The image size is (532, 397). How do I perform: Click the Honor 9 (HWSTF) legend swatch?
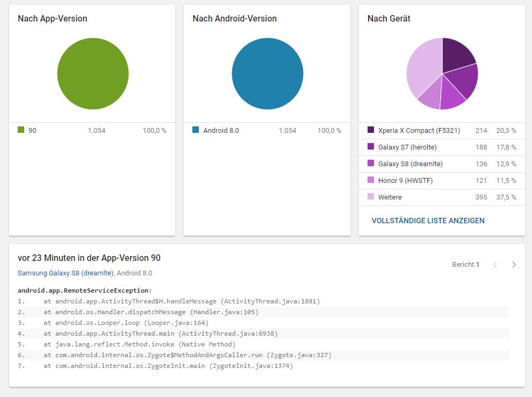tap(371, 180)
